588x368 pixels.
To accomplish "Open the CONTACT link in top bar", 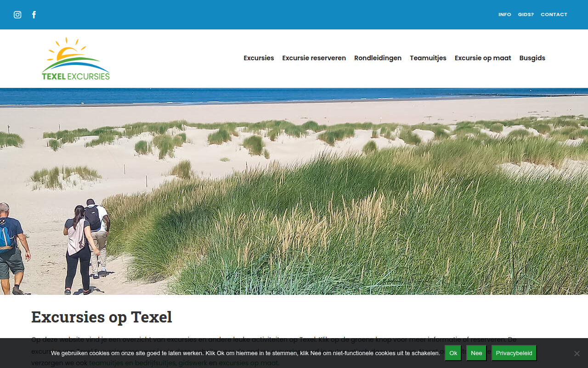I will point(554,15).
